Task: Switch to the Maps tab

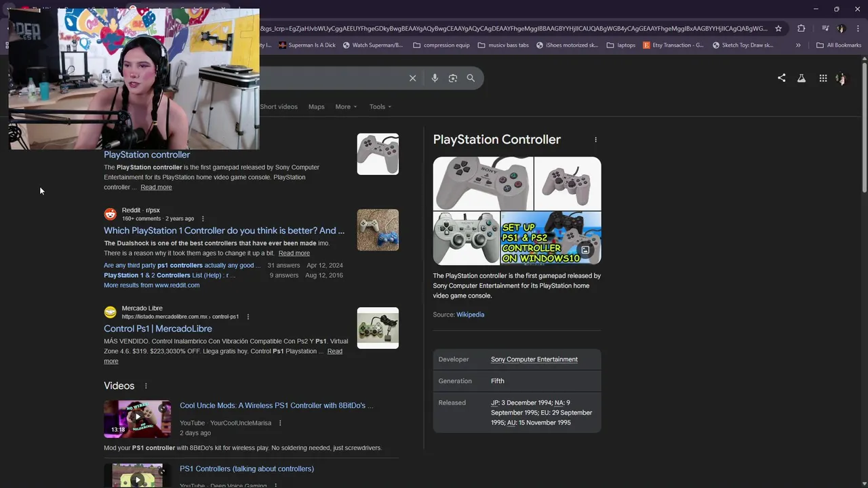Action: coord(317,106)
